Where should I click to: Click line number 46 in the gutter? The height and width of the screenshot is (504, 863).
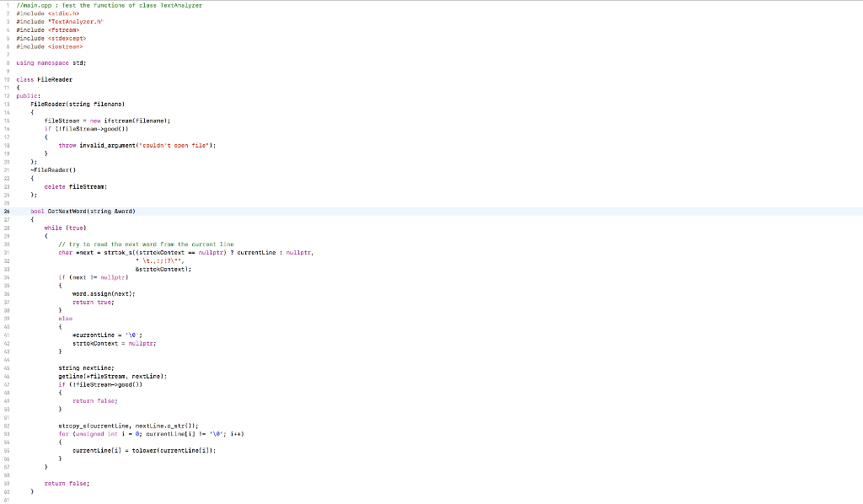tap(8, 376)
